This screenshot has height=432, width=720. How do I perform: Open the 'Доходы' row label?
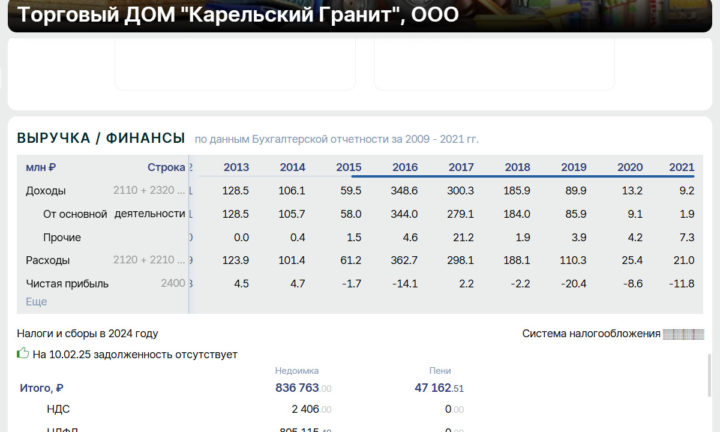point(45,191)
